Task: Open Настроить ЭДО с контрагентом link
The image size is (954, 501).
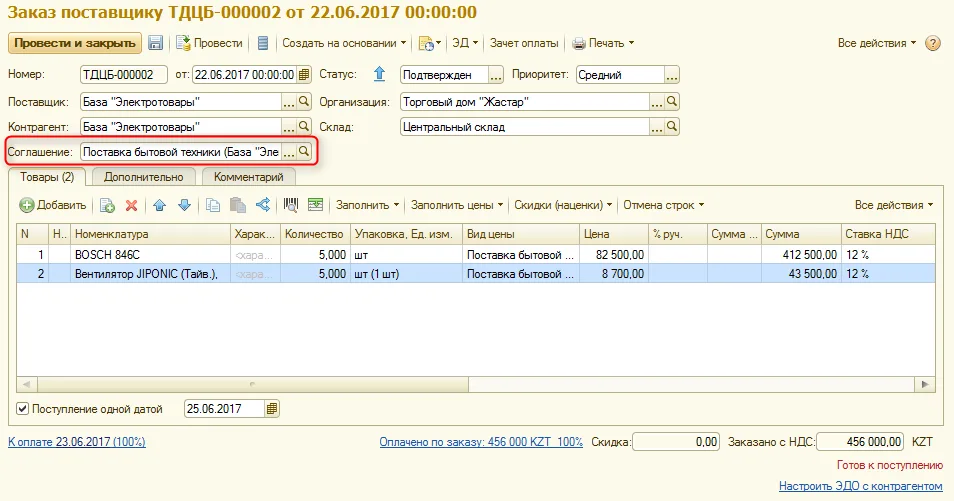Action: pos(860,486)
